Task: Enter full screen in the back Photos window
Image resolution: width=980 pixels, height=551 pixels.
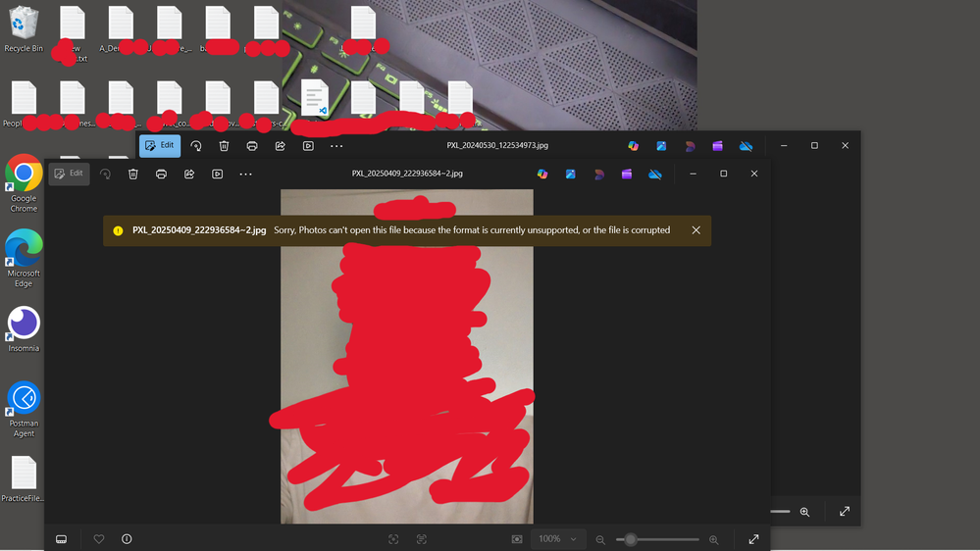Action: 845,511
